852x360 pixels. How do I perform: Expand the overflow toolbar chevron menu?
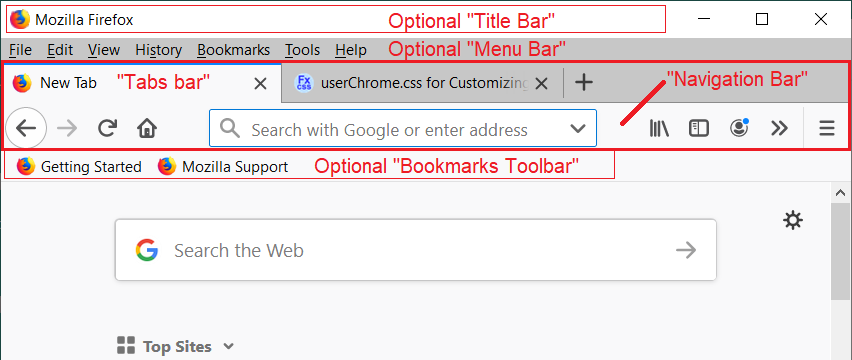click(x=779, y=129)
